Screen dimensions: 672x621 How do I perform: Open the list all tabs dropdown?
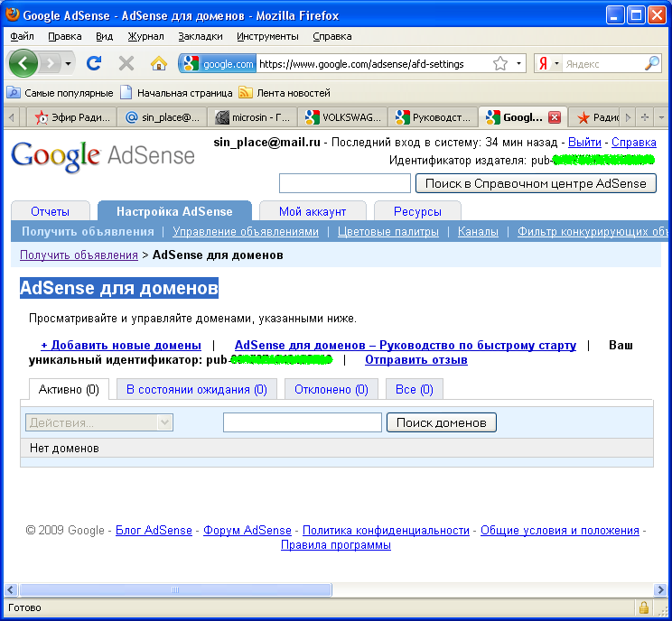tap(661, 117)
